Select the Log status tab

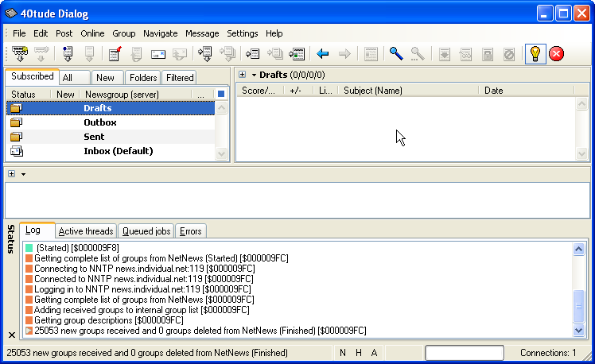[x=37, y=230]
